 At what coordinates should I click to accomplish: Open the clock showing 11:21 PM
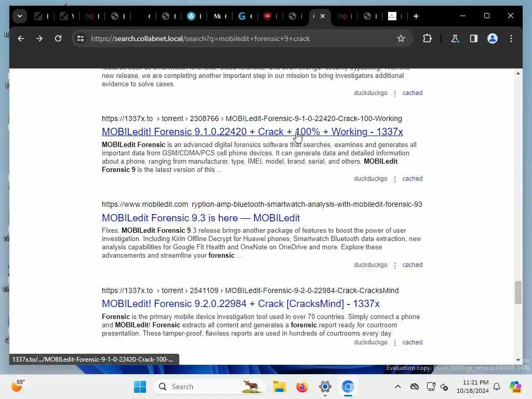473,387
